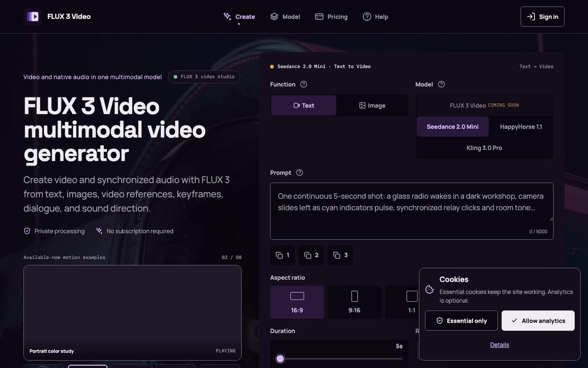This screenshot has height=368, width=588.
Task: Select the 1:1 aspect ratio
Action: coord(412,302)
